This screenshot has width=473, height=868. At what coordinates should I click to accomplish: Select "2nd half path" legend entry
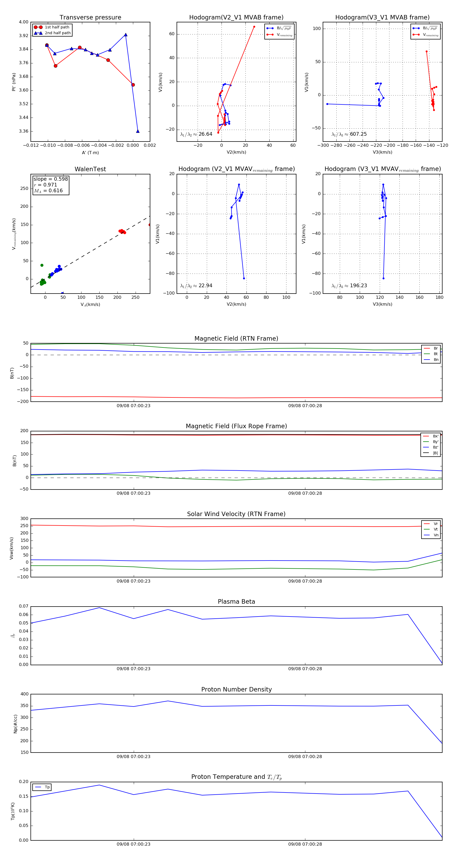click(52, 33)
